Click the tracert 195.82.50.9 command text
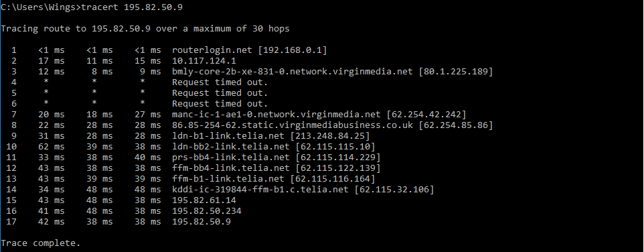 [x=133, y=8]
